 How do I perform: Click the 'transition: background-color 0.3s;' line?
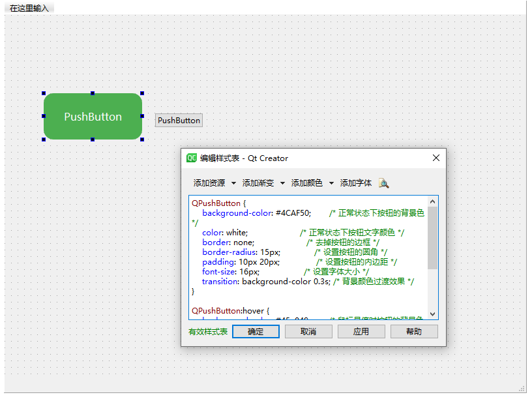point(266,282)
